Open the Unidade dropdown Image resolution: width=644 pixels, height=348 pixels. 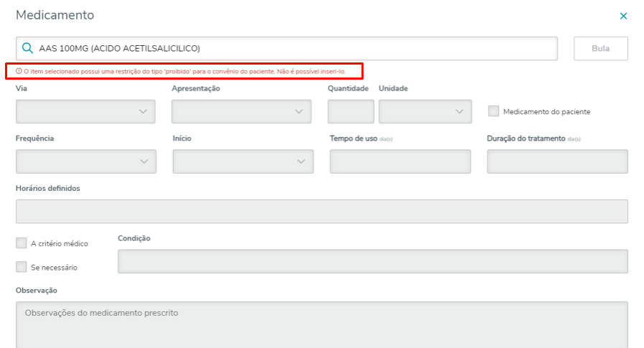(x=425, y=112)
